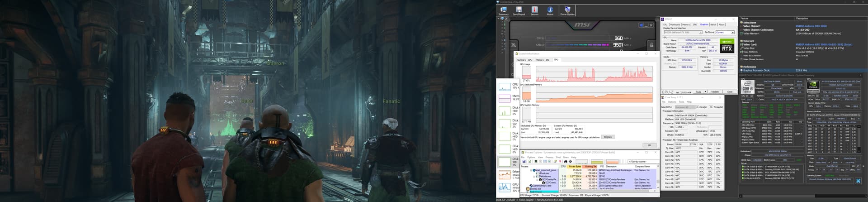Sort by Private Bytes column in Process Explorer

click(x=575, y=167)
